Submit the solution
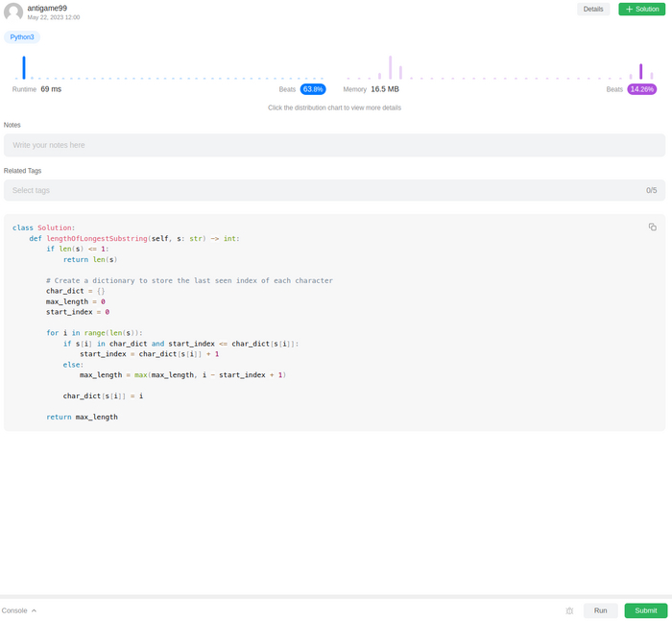 click(x=645, y=610)
